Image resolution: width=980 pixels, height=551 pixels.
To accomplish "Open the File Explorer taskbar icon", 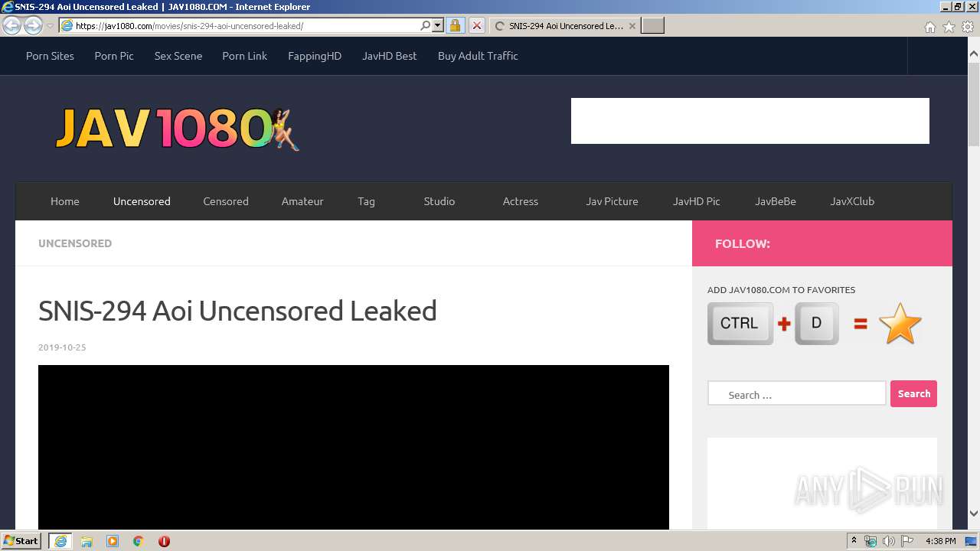I will click(x=87, y=541).
